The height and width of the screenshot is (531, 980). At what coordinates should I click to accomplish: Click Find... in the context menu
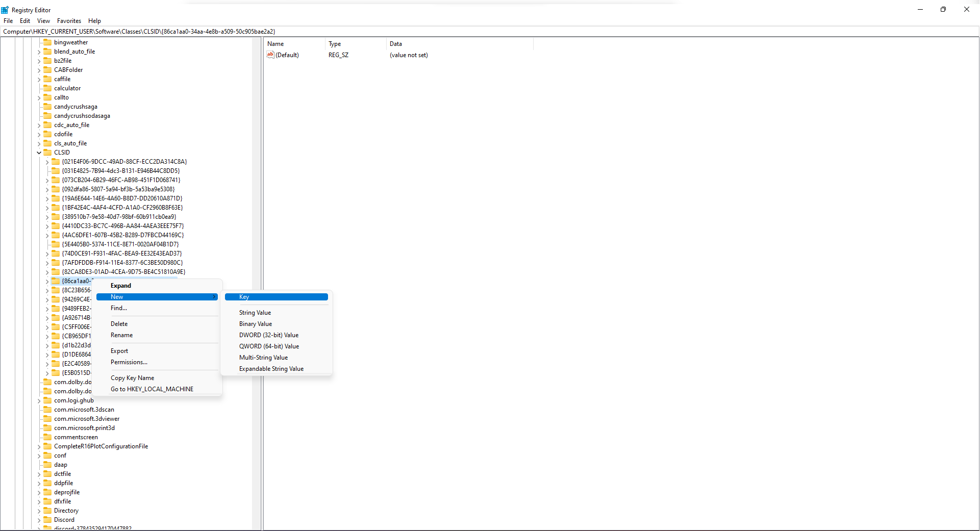tap(157, 308)
